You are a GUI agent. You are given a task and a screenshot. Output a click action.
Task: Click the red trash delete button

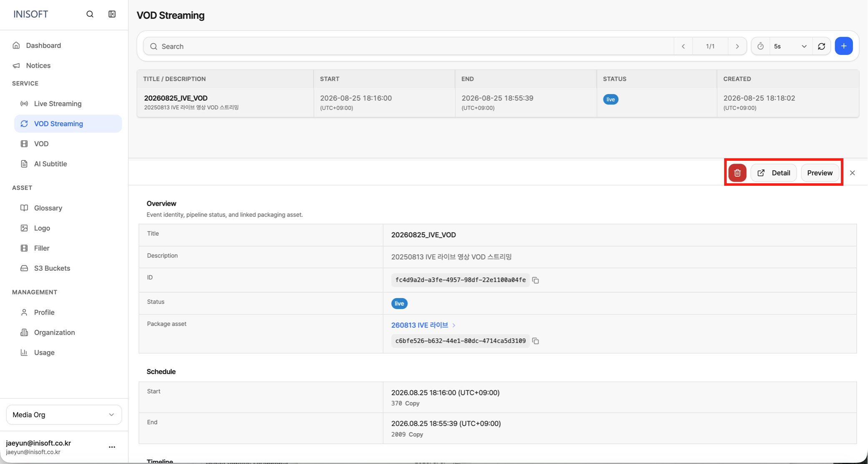click(x=737, y=173)
